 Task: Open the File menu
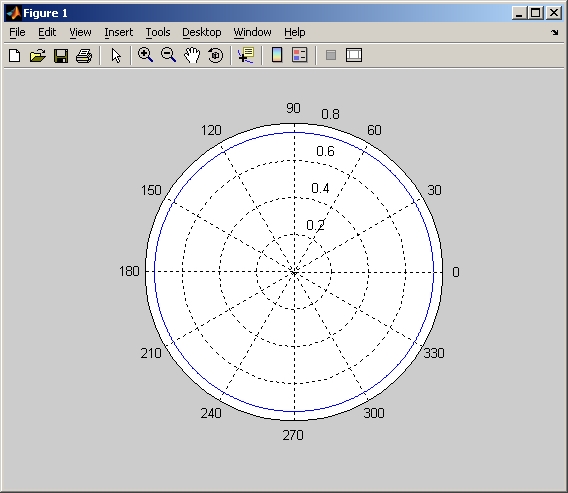(x=17, y=32)
